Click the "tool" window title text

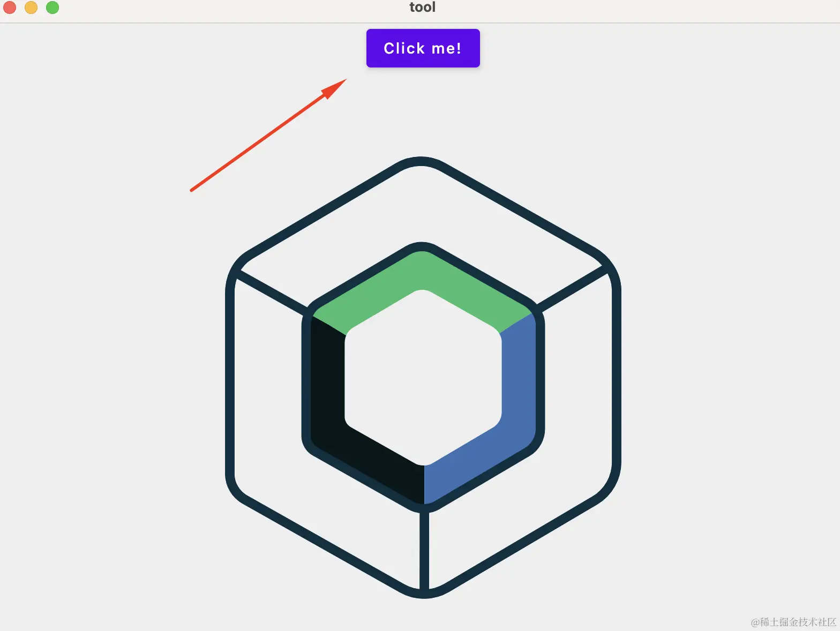[x=422, y=7]
